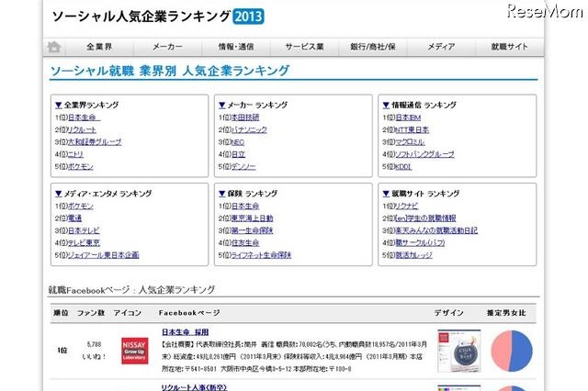Click the ソーシャル就職 業界別 人気企業ランキング heading

tap(170, 71)
